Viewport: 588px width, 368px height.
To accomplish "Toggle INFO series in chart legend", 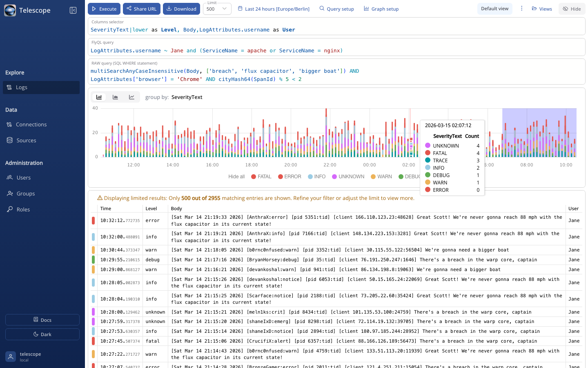I will pyautogui.click(x=317, y=177).
